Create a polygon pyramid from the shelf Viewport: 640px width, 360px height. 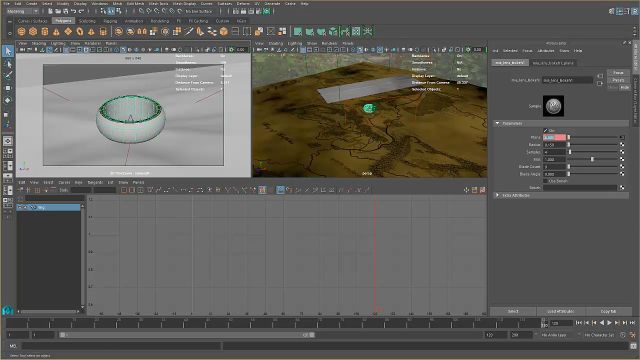coord(91,31)
